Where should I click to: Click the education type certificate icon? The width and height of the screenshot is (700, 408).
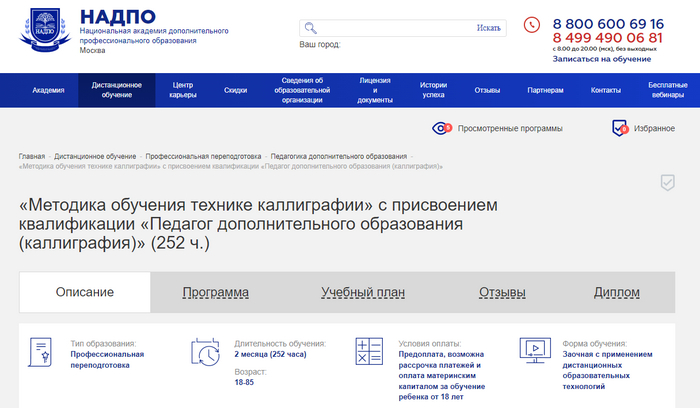(x=41, y=352)
